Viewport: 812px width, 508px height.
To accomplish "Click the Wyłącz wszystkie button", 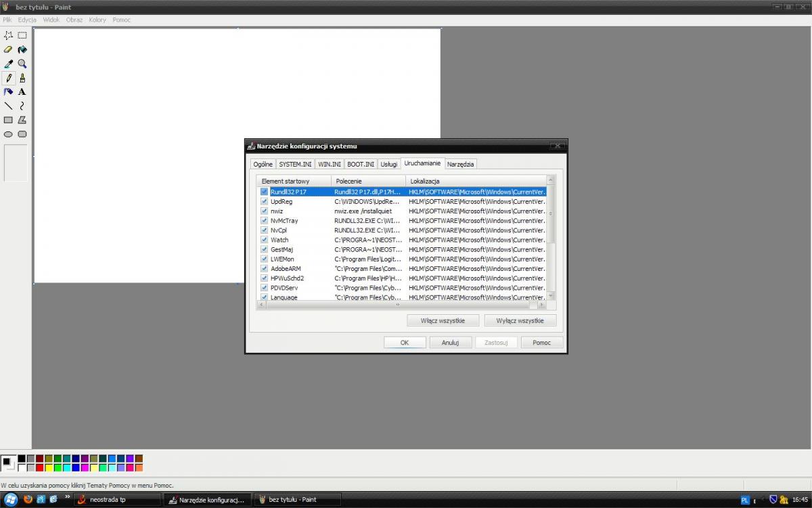I will point(520,320).
